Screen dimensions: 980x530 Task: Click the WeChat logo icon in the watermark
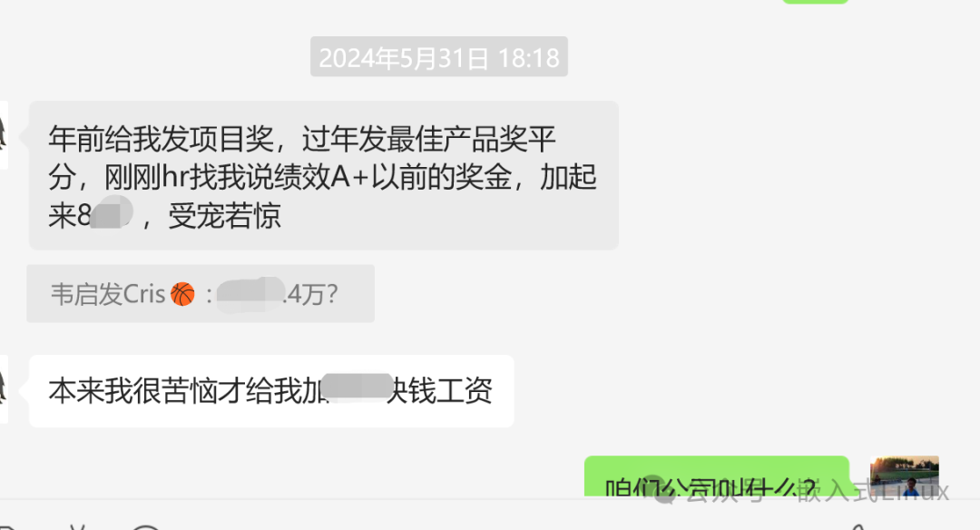[663, 491]
